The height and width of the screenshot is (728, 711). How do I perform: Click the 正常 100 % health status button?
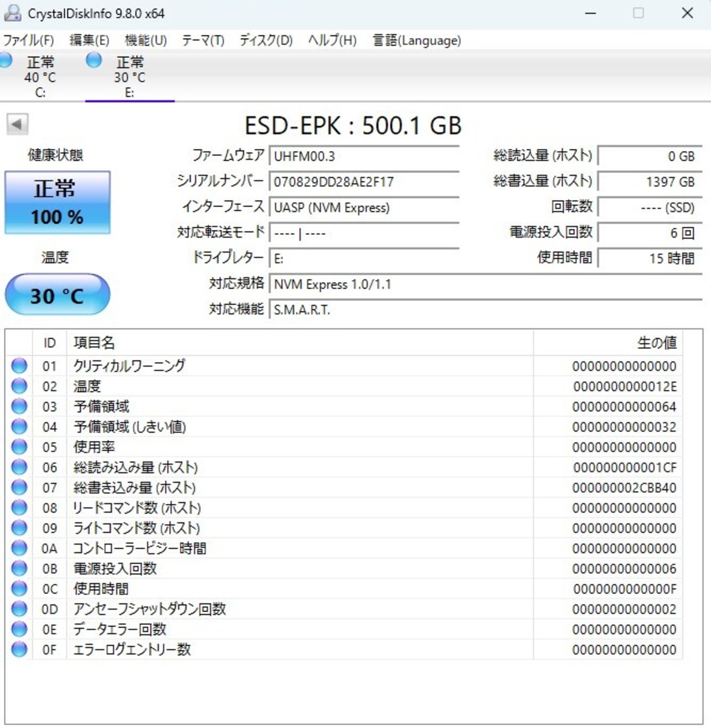[x=57, y=202]
